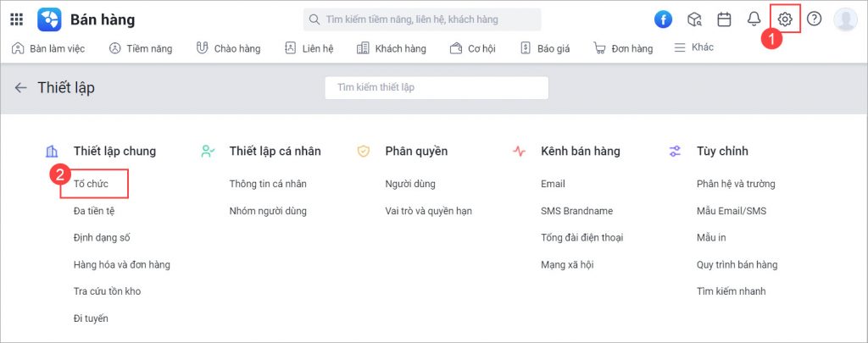Viewport: 868px width, 343px height.
Task: Click the user avatar icon
Action: (x=845, y=19)
